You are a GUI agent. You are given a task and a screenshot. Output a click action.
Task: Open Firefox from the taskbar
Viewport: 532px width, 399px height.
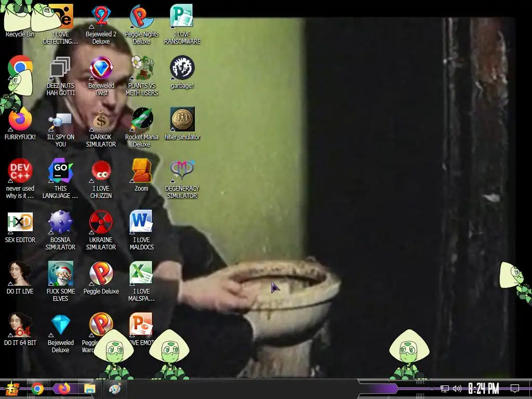[64, 389]
